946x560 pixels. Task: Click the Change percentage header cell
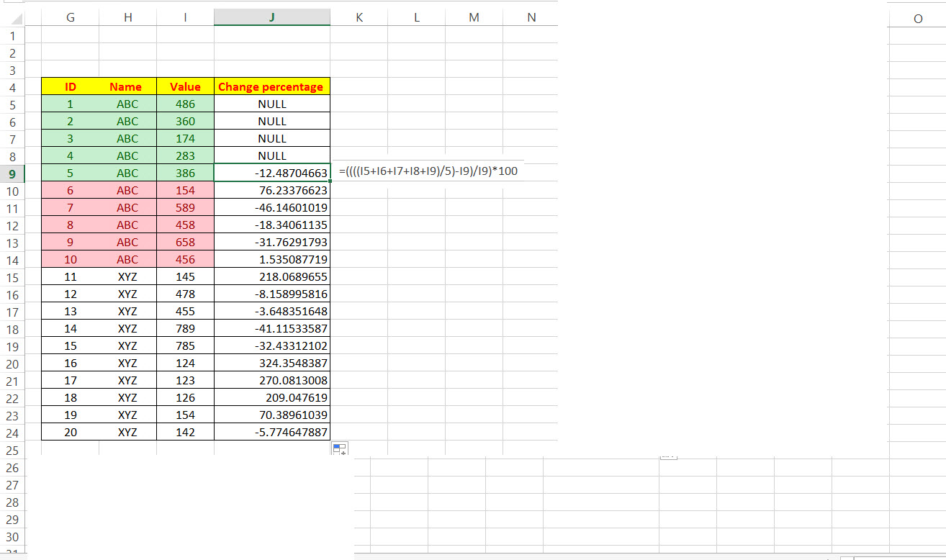pos(272,86)
